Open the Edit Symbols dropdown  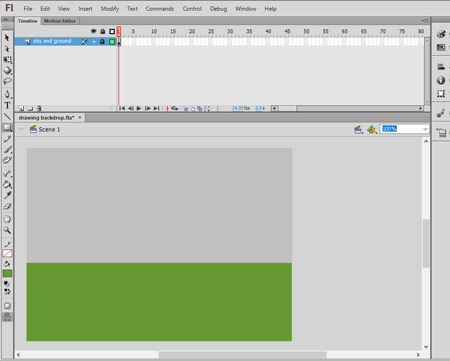click(372, 130)
